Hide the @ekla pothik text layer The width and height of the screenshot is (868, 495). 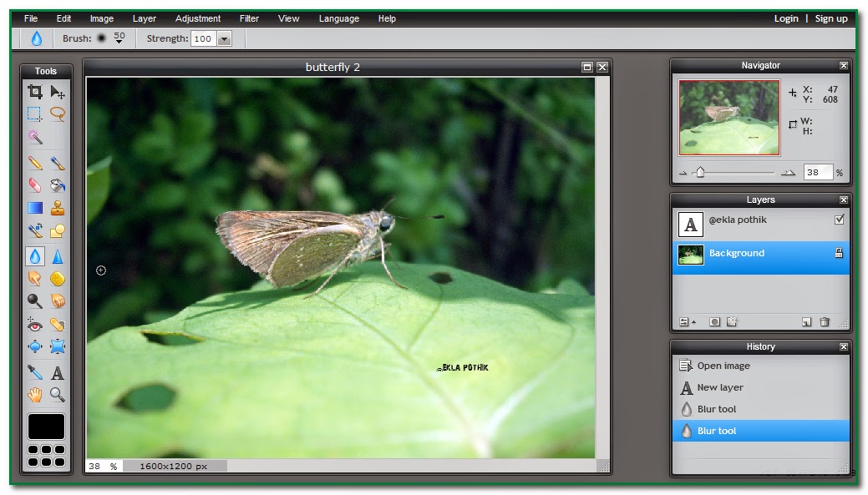click(x=839, y=220)
